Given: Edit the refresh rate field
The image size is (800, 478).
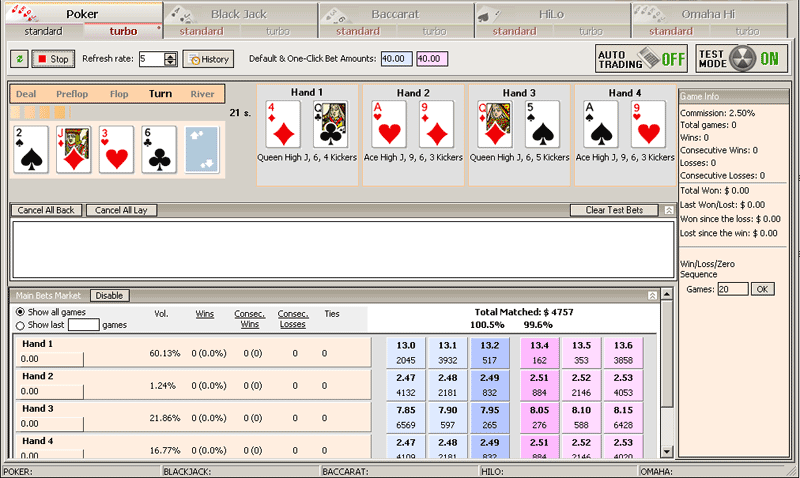Looking at the screenshot, I should 152,59.
